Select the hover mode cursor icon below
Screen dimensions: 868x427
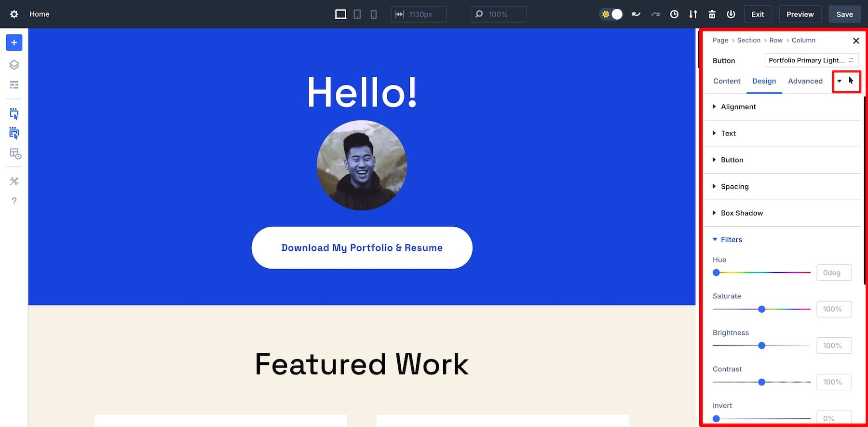14,134
